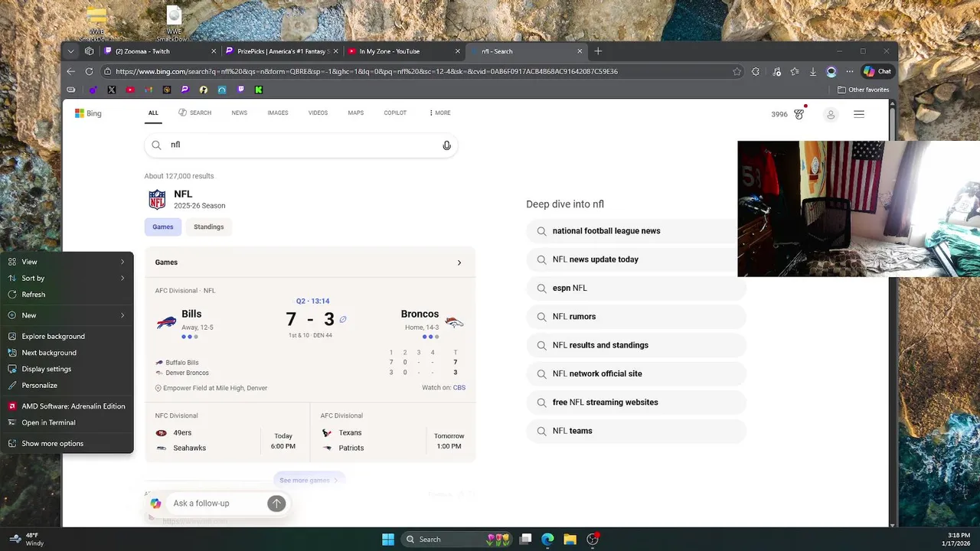This screenshot has height=551, width=980.
Task: Click the browser Refresh button
Action: click(89, 71)
